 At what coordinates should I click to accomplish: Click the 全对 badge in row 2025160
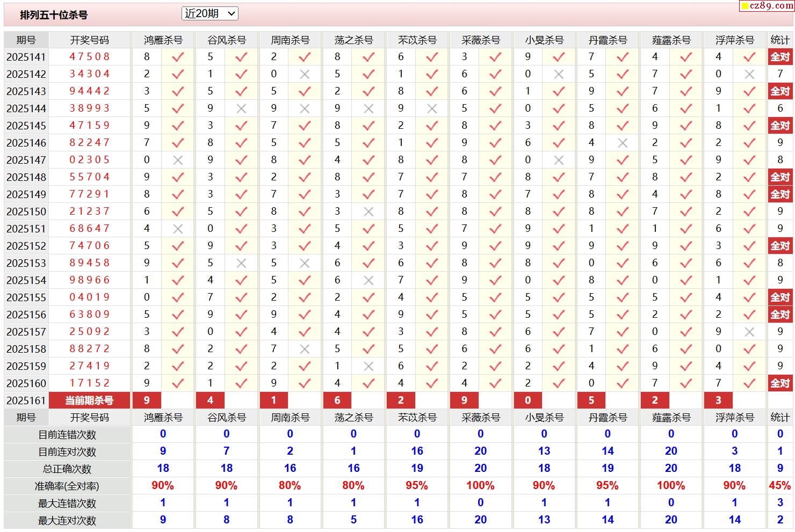pyautogui.click(x=780, y=383)
